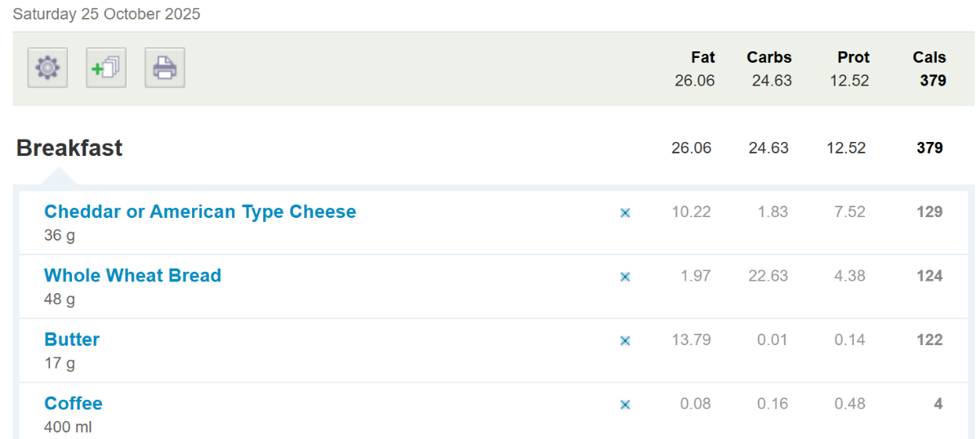The height and width of the screenshot is (439, 980).
Task: Open the Coffee food entry
Action: coord(73,403)
